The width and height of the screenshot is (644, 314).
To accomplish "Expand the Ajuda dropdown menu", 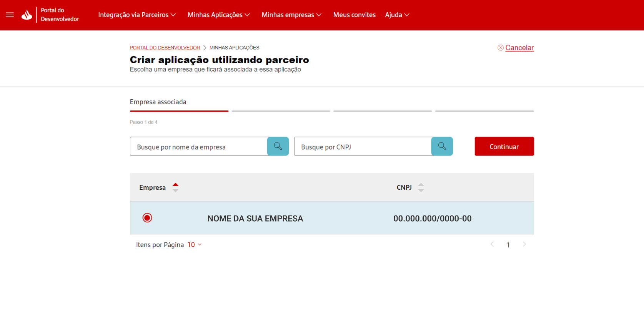I will [397, 15].
